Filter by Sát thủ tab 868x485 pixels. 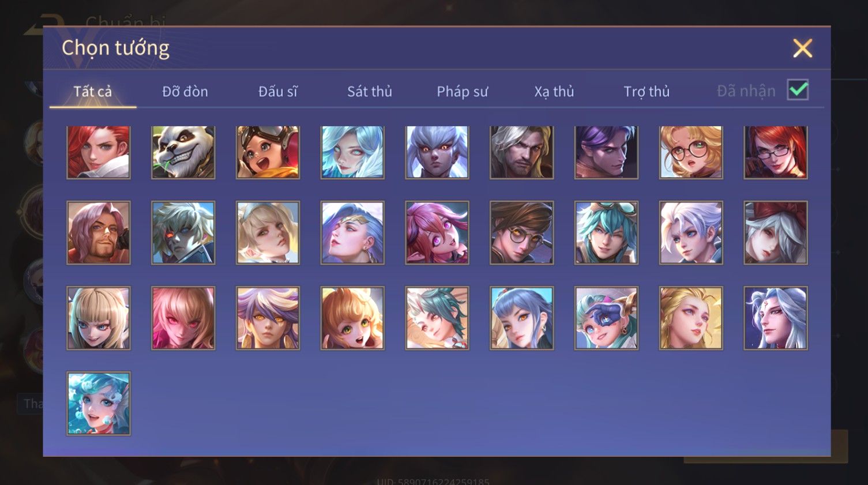point(370,91)
